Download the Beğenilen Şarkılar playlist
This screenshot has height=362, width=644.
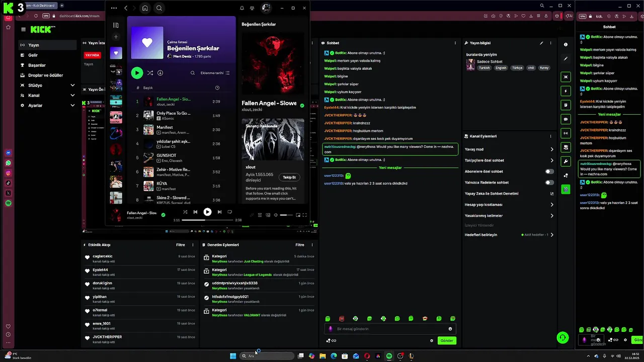(x=160, y=73)
